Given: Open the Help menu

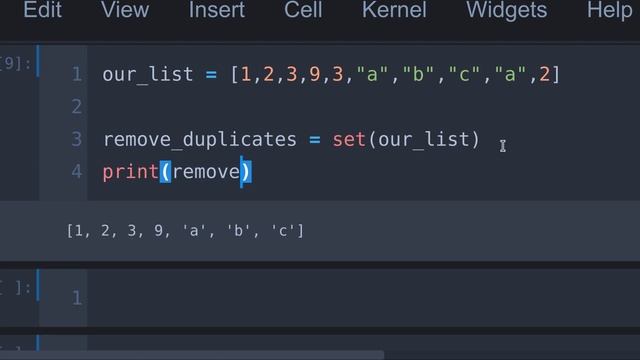Looking at the screenshot, I should click(609, 10).
